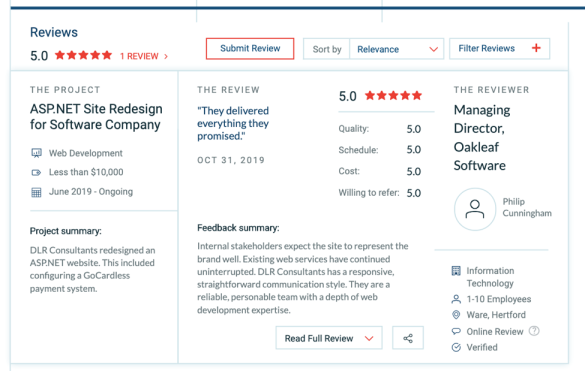Click the Sort by label
Viewport: 585px width, 371px height.
coord(327,49)
